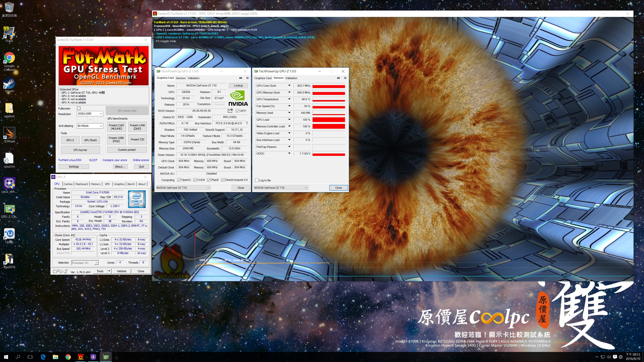Enable the Log to file checkbox
This screenshot has width=644, height=362.
point(256,180)
